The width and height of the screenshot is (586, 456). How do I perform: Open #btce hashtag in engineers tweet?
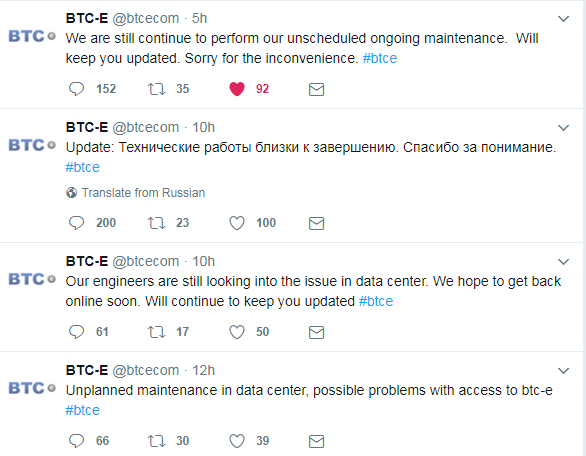click(376, 301)
